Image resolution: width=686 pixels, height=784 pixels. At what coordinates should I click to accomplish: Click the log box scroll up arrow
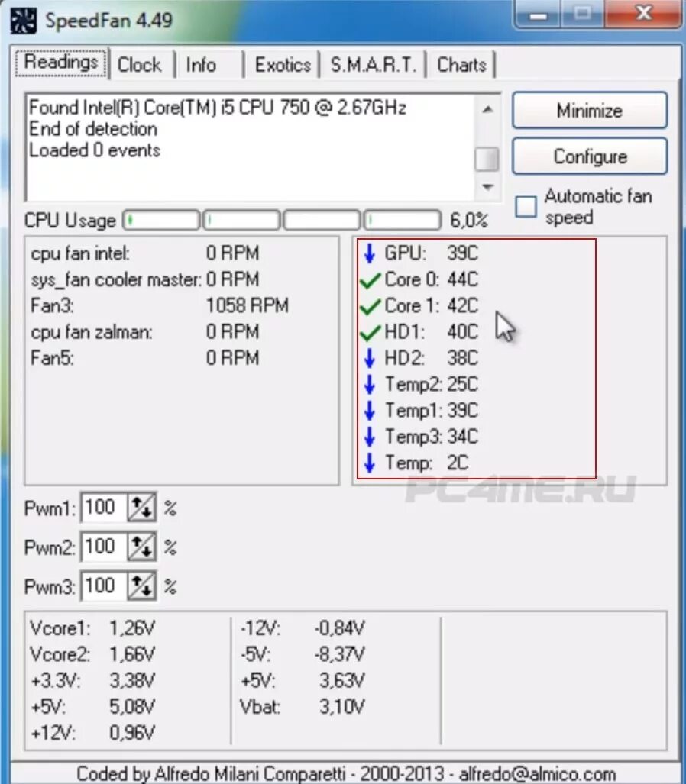pyautogui.click(x=487, y=109)
